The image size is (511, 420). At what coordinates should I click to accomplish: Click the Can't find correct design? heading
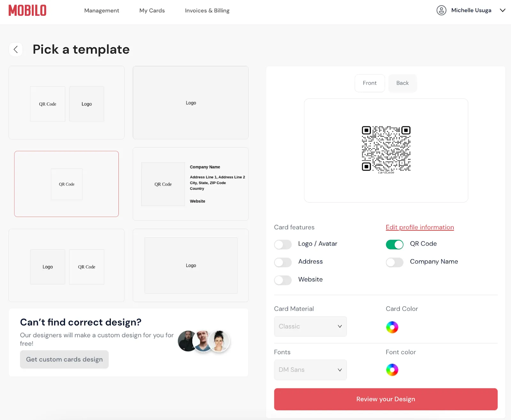tap(80, 322)
